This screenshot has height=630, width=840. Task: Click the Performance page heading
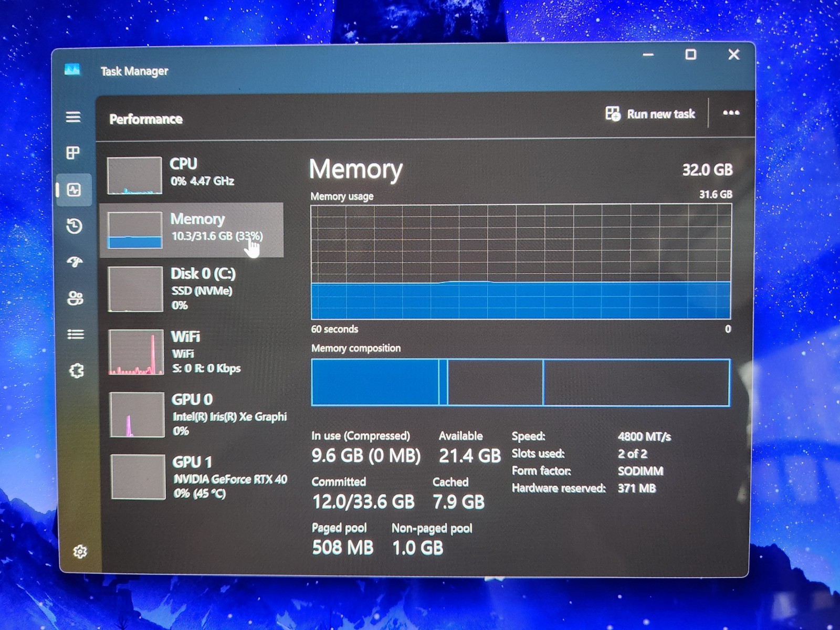tap(146, 119)
